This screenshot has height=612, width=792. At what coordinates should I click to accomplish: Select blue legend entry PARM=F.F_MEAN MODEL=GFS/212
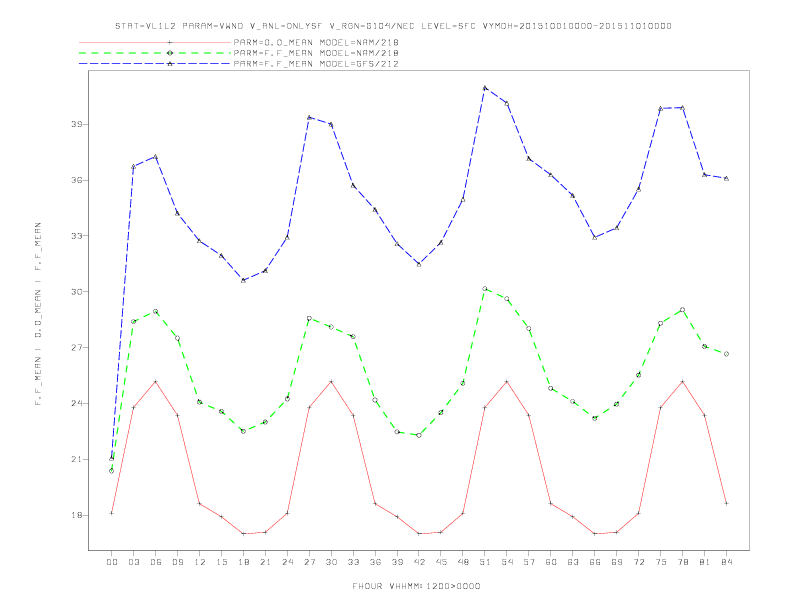[x=316, y=64]
